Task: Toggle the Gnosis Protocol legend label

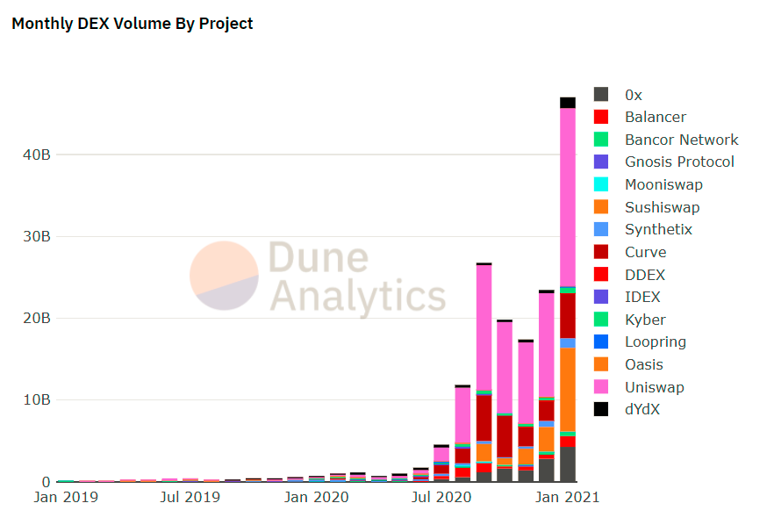Action: 679,162
